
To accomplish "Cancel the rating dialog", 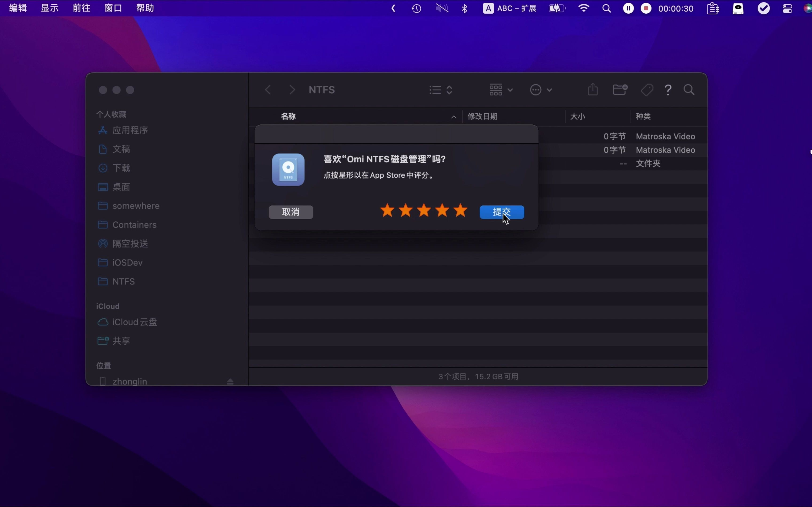I will (291, 211).
